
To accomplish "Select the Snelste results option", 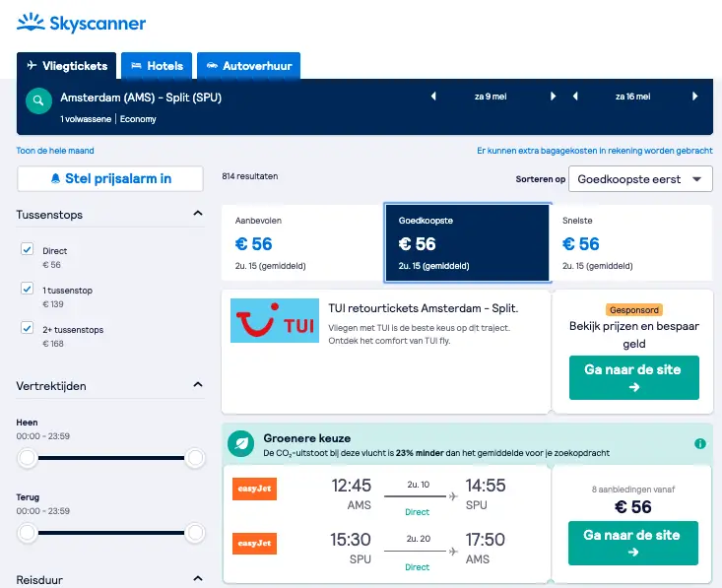I will (630, 242).
